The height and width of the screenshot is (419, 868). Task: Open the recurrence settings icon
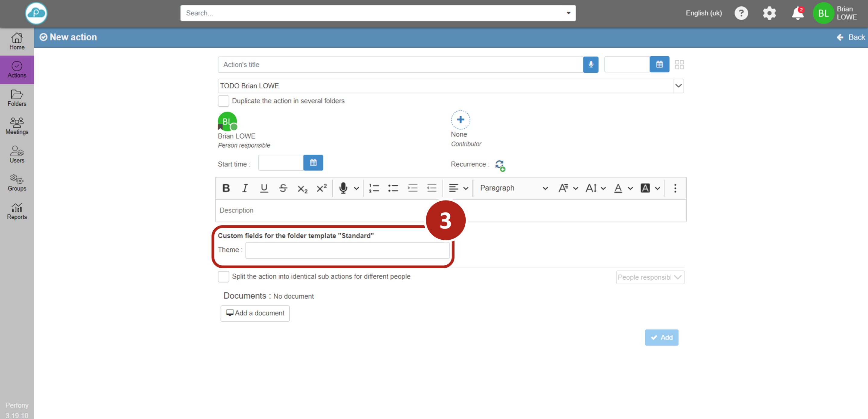pos(500,165)
